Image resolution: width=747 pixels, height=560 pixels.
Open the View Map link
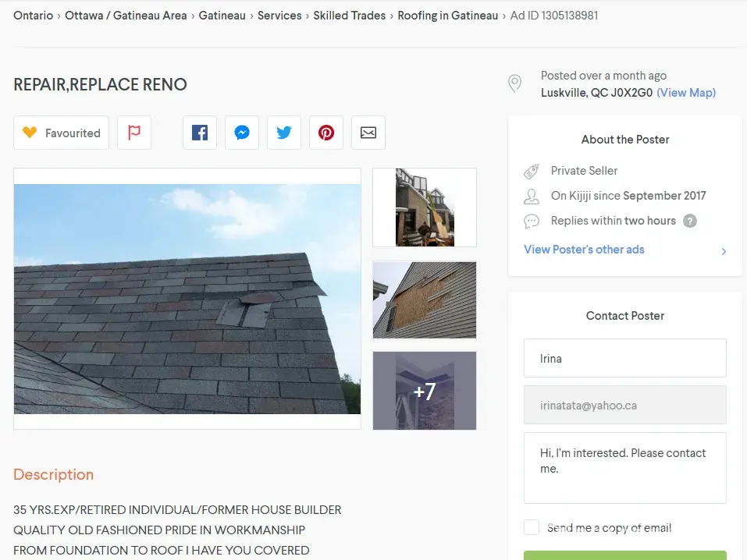click(686, 92)
